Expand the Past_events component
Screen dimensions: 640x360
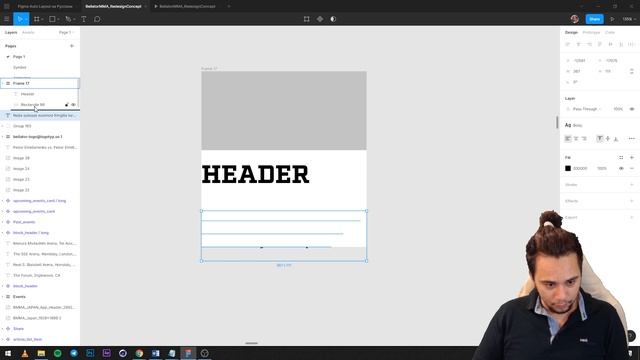(3, 222)
